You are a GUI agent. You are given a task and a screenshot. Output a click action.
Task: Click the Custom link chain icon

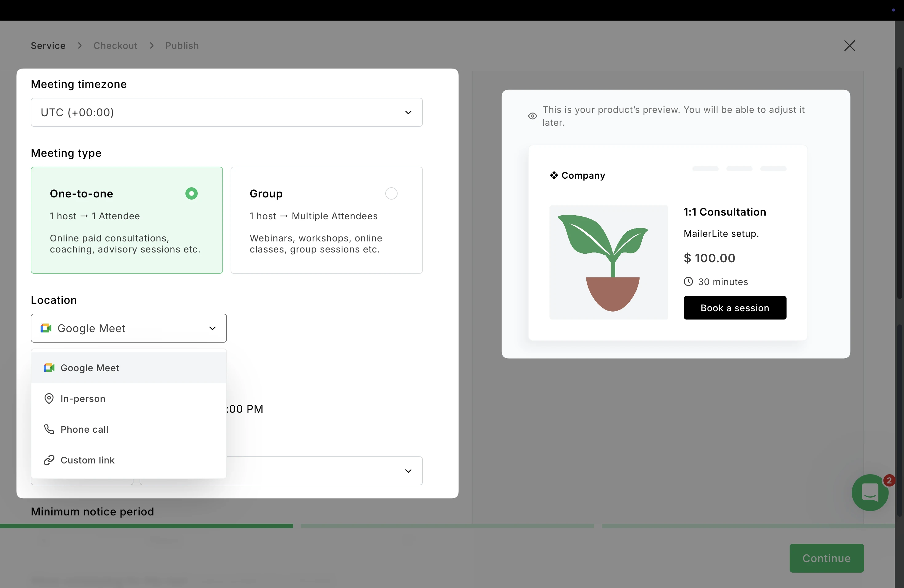tap(49, 460)
